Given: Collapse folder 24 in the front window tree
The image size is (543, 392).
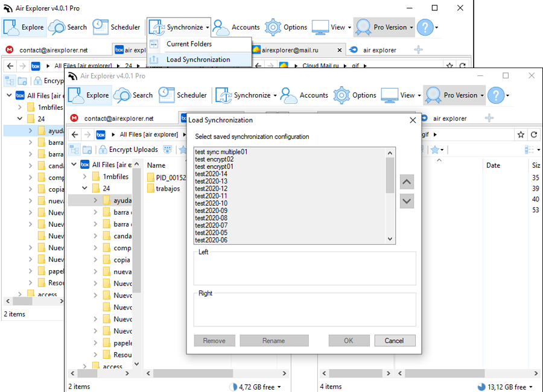Looking at the screenshot, I should (x=84, y=188).
